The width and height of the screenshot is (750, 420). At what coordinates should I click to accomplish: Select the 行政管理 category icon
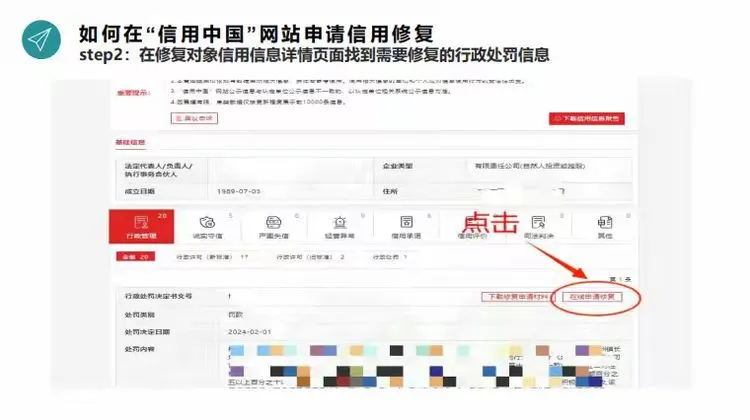click(x=142, y=222)
